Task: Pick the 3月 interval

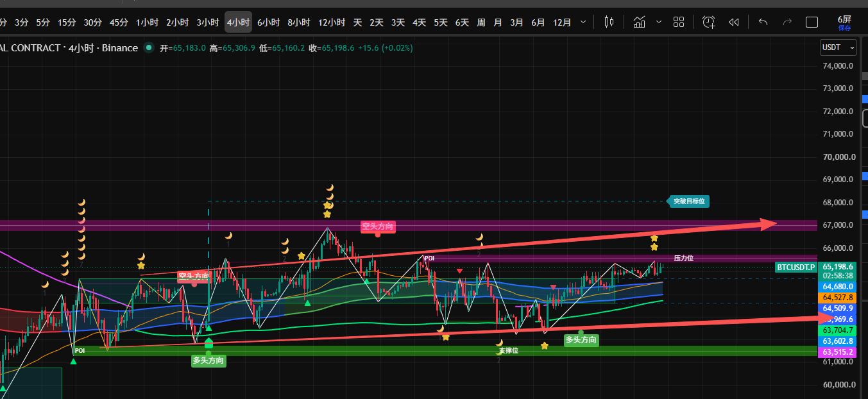Action: click(516, 22)
